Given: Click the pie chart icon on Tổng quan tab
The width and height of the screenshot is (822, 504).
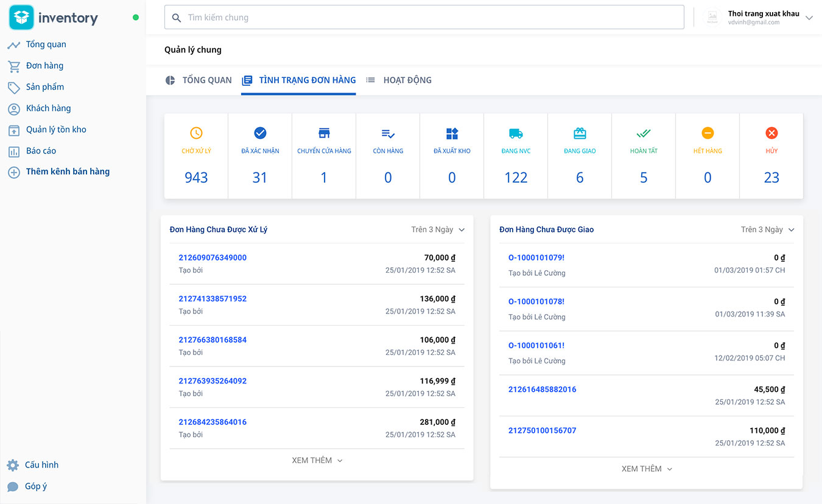Looking at the screenshot, I should click(170, 80).
